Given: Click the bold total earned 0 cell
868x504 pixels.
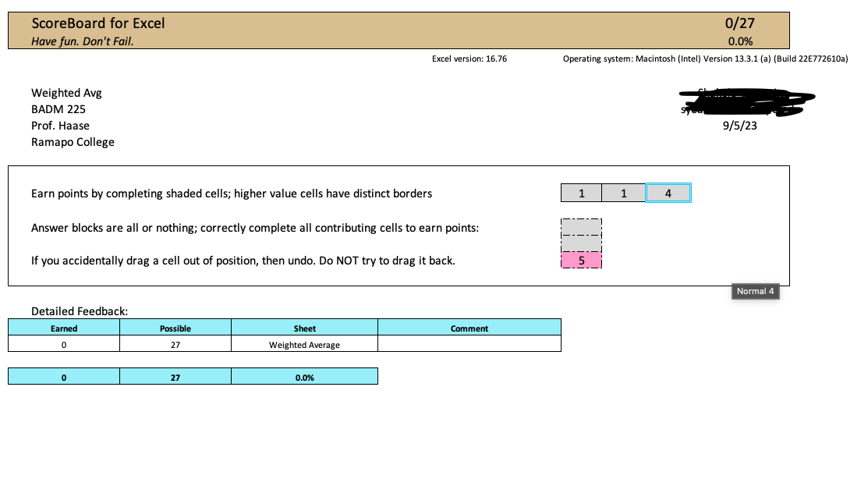Looking at the screenshot, I should point(64,377).
